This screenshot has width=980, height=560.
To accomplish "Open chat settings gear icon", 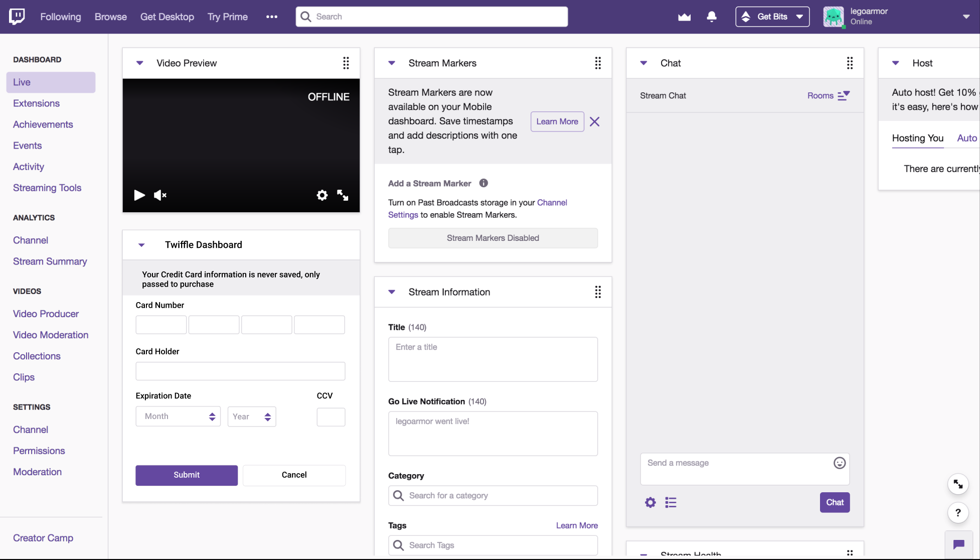I will coord(650,502).
